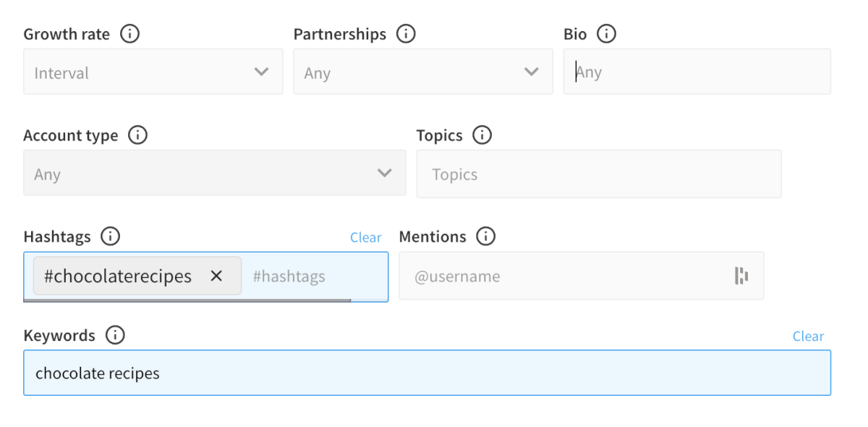Click the #hashtags placeholder input
The width and height of the screenshot is (868, 427).
[311, 276]
